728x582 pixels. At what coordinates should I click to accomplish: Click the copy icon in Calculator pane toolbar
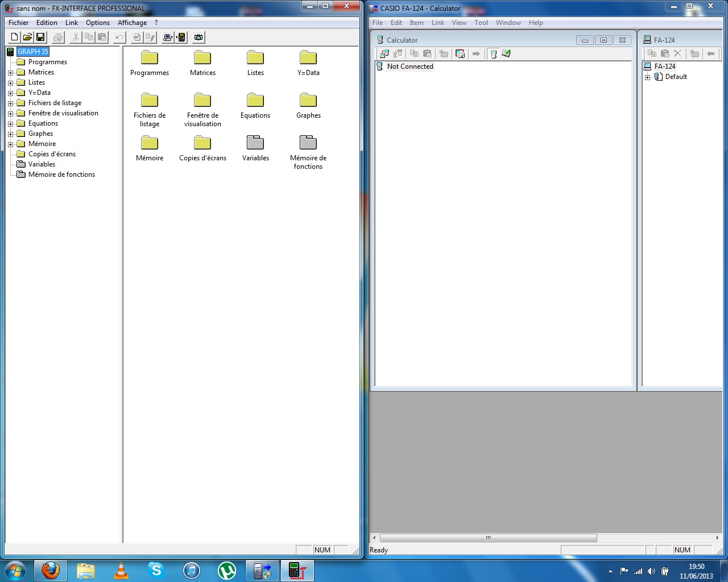point(414,53)
